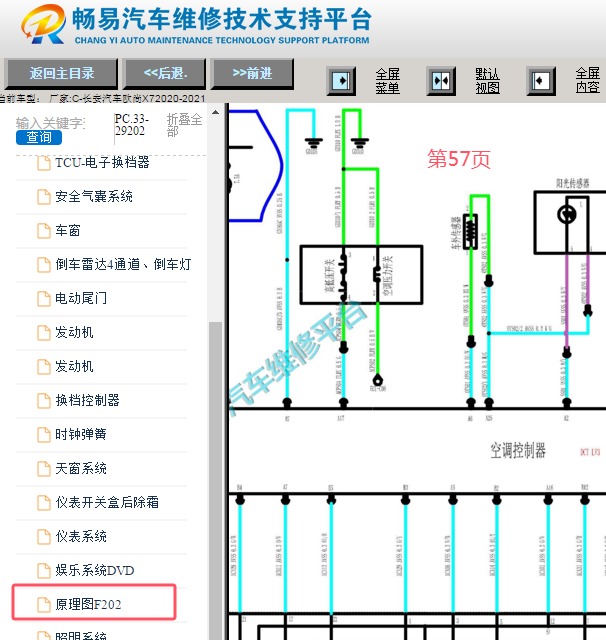Image resolution: width=606 pixels, height=640 pixels.
Task: Open the 娱乐系统DVD entry
Action: (x=95, y=570)
